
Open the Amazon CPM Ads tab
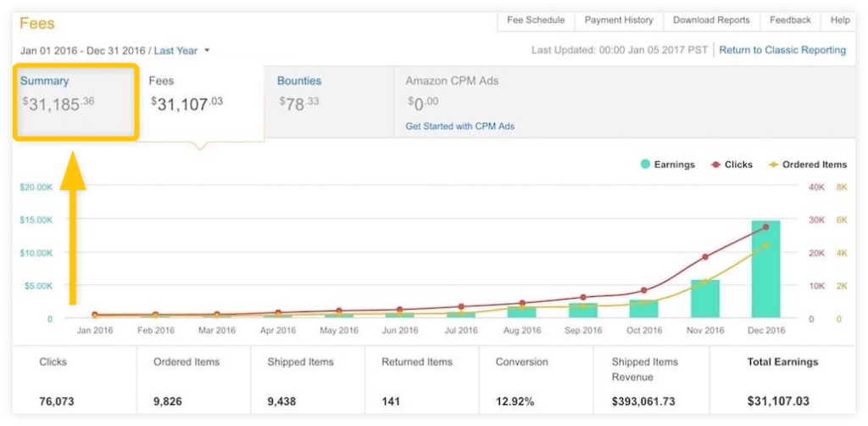(x=452, y=81)
